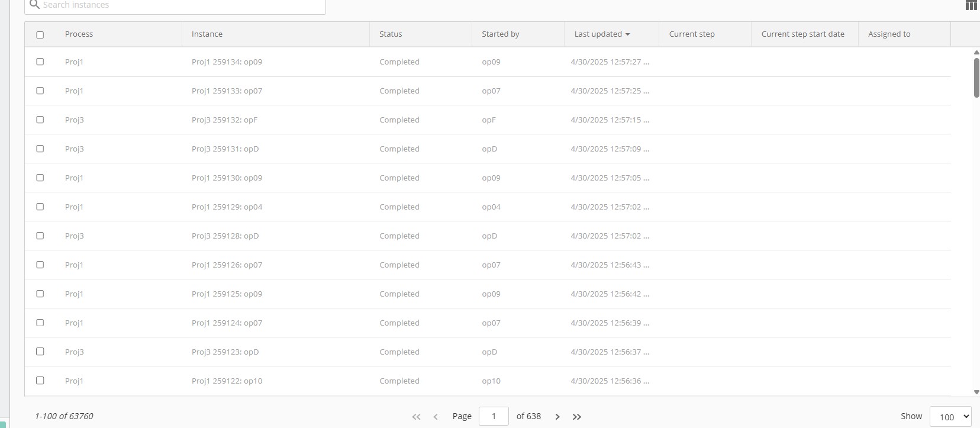Image resolution: width=980 pixels, height=428 pixels.
Task: Open the Show rows-per-page dropdown
Action: [x=950, y=417]
